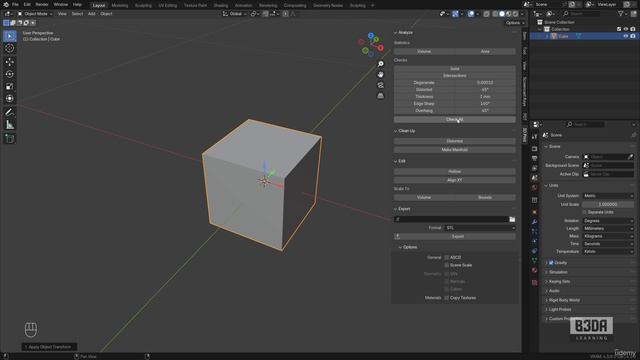Click the Blender logo menu icon
Image resolution: width=640 pixels, height=360 pixels.
pos(6,4)
